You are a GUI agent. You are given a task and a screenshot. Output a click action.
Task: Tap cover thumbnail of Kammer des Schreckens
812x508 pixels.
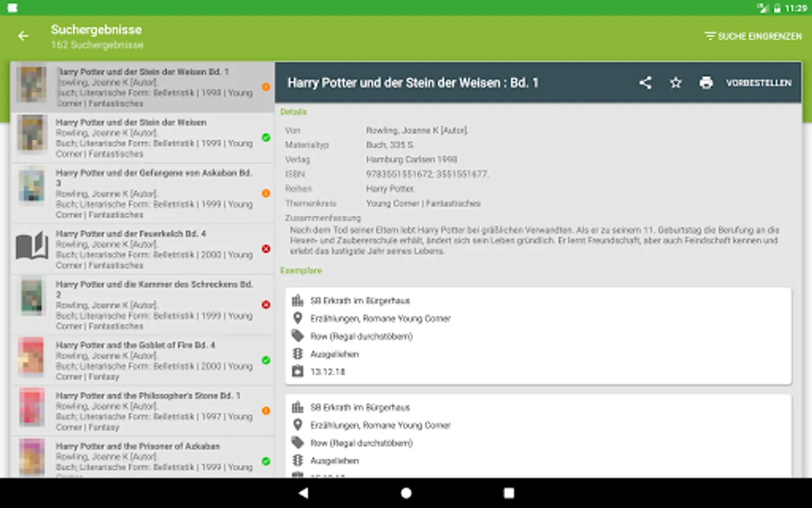click(32, 297)
